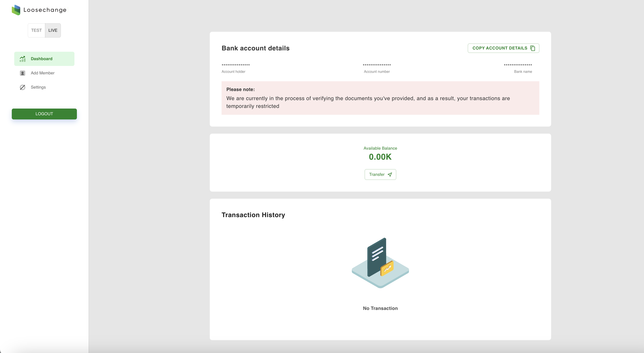
Task: Go to Settings in sidebar
Action: click(38, 87)
